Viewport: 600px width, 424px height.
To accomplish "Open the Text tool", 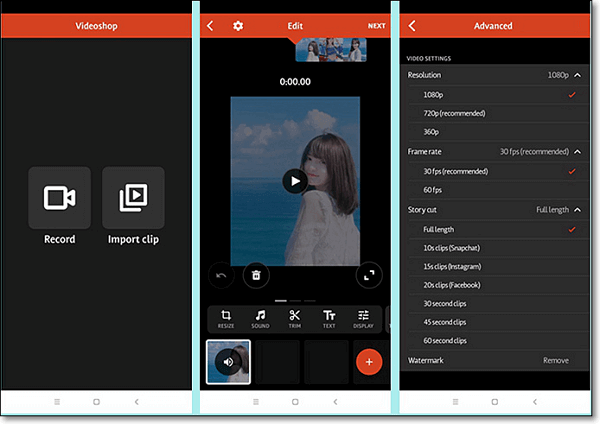I will click(329, 318).
